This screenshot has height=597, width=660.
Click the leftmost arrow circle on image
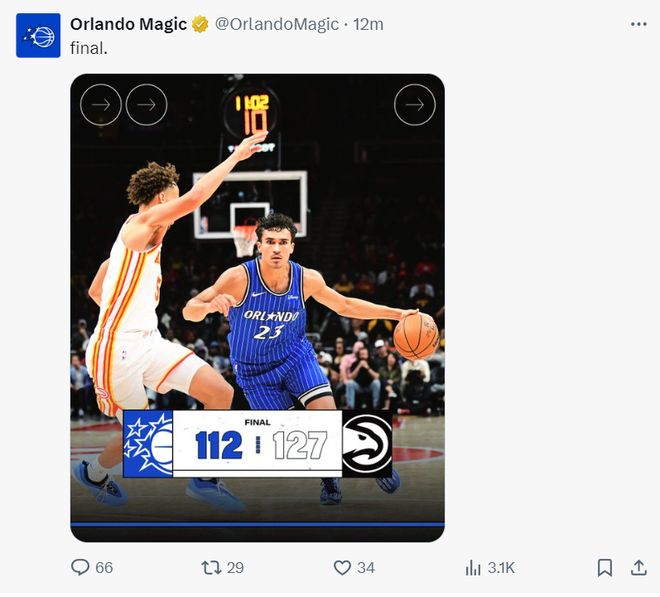[x=100, y=104]
